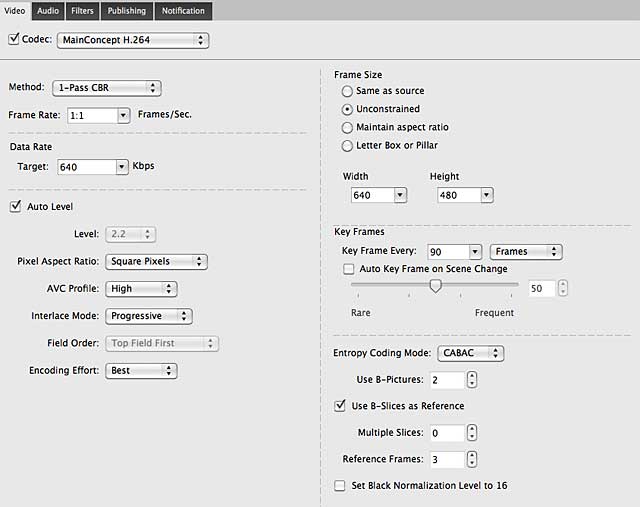Click the stepper beside the 50 value
This screenshot has height=507, width=640.
point(563,288)
